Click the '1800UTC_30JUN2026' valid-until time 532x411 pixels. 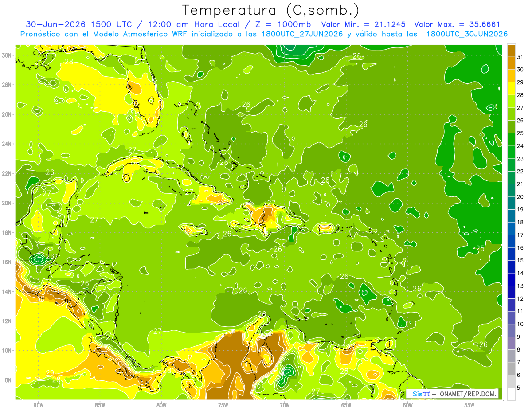click(x=467, y=34)
